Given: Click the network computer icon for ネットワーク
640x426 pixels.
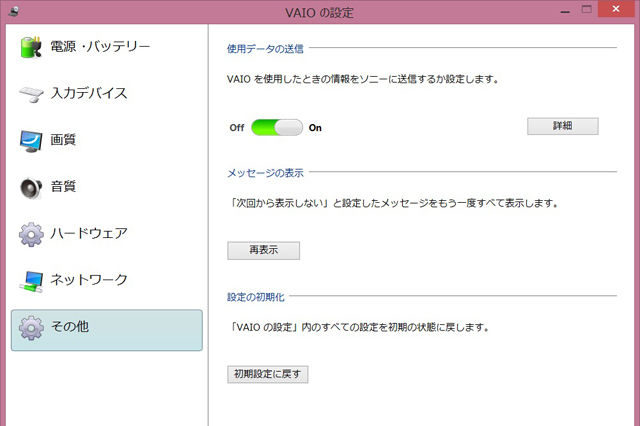Looking at the screenshot, I should [x=31, y=282].
